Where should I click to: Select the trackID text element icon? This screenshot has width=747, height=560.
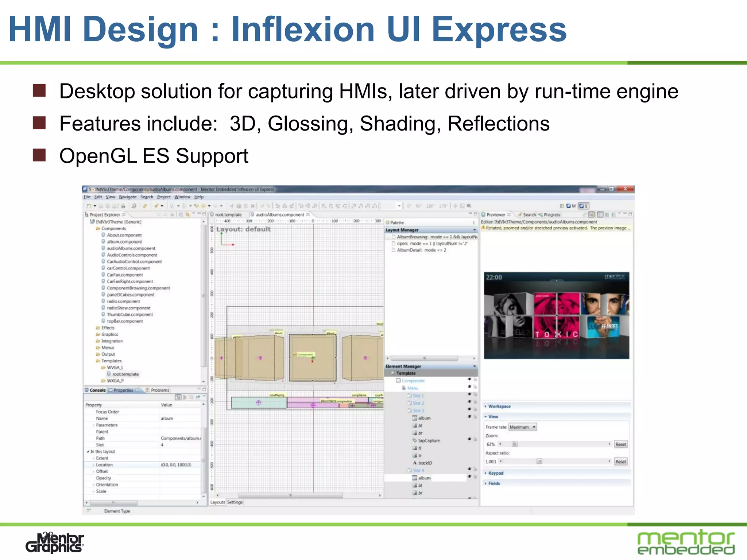coord(415,463)
